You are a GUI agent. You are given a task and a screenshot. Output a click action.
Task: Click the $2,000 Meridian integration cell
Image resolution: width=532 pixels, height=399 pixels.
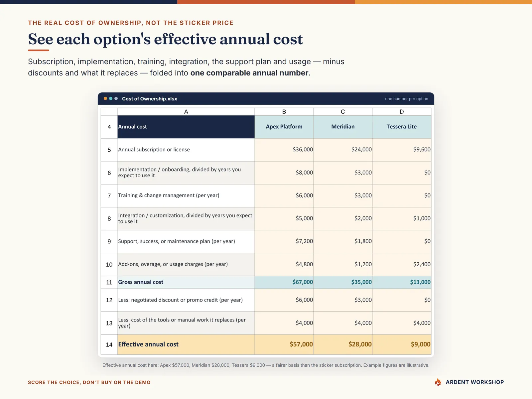point(343,218)
